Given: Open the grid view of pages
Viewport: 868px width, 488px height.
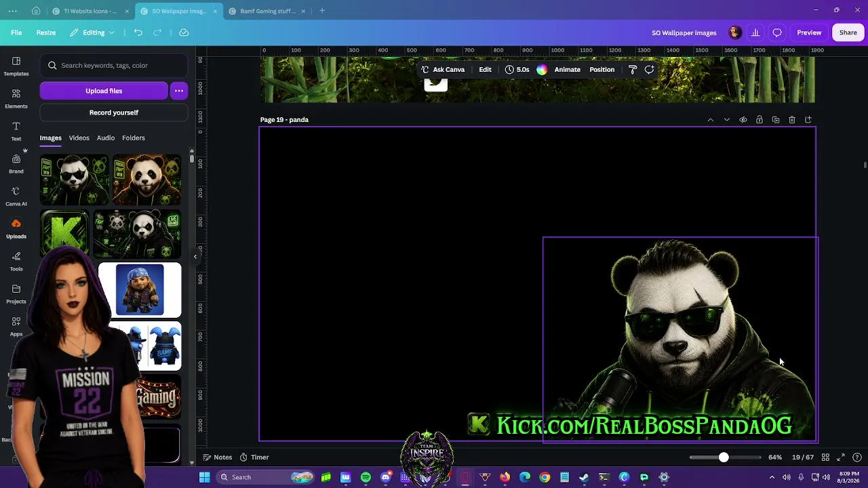Looking at the screenshot, I should point(825,457).
